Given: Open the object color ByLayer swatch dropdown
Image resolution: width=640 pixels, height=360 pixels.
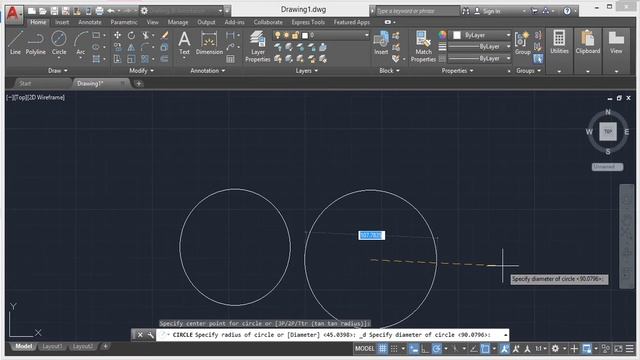Looking at the screenshot, I should tap(479, 36).
